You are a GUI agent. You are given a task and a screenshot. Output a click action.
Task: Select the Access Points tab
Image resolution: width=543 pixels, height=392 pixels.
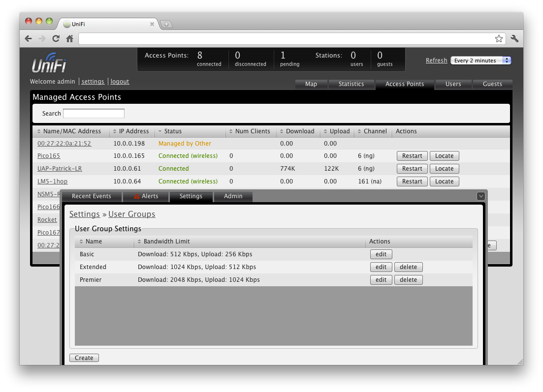405,84
